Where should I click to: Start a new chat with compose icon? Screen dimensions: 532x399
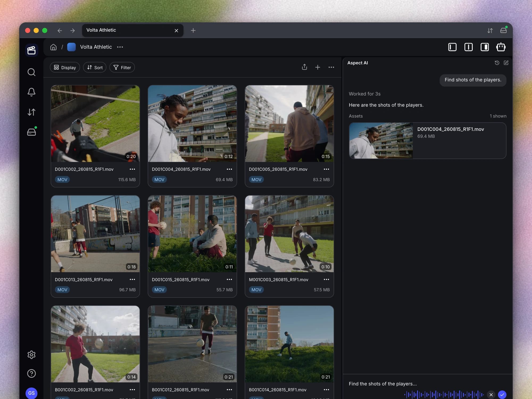pos(506,63)
